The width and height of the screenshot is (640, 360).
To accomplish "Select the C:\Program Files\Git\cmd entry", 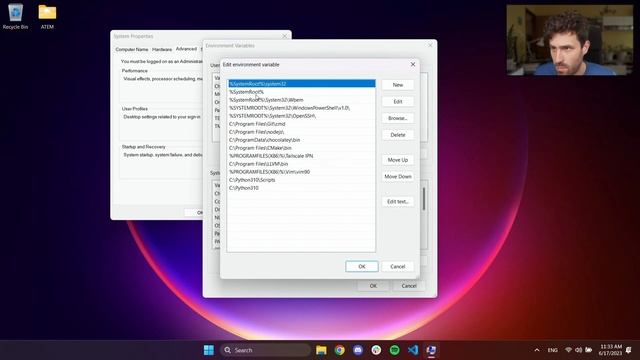I will tap(302, 124).
